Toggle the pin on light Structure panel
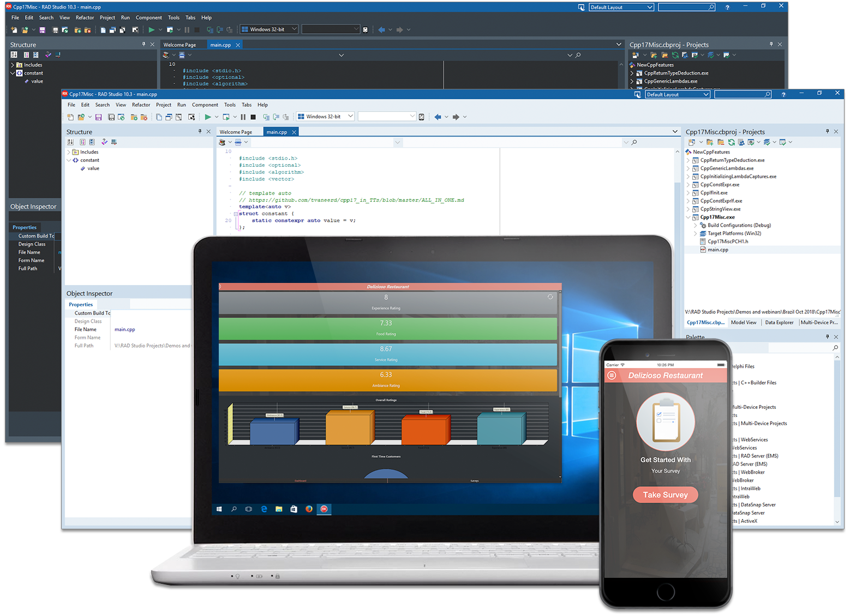Viewport: 850px width, 616px height. [x=200, y=131]
